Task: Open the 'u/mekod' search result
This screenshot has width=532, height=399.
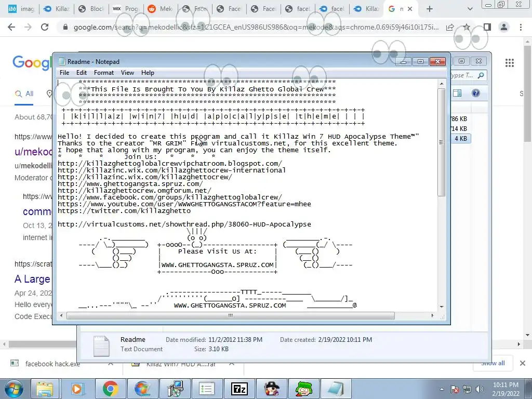Action: 33,151
